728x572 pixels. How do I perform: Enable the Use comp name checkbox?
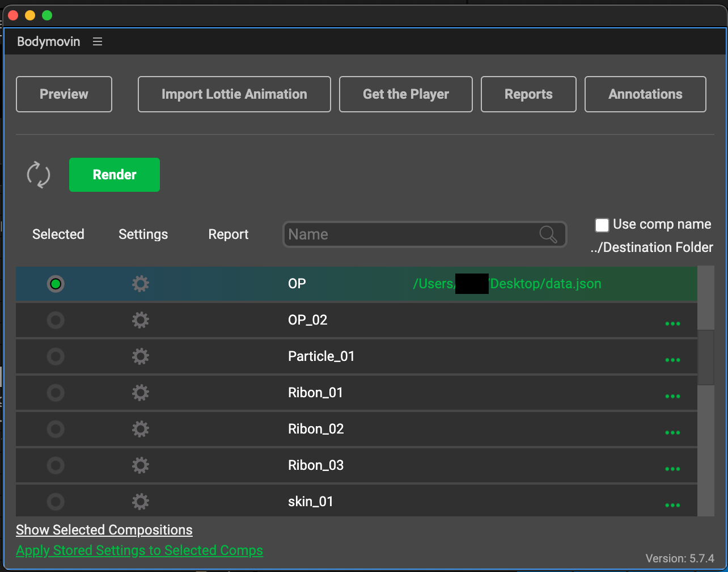[602, 225]
